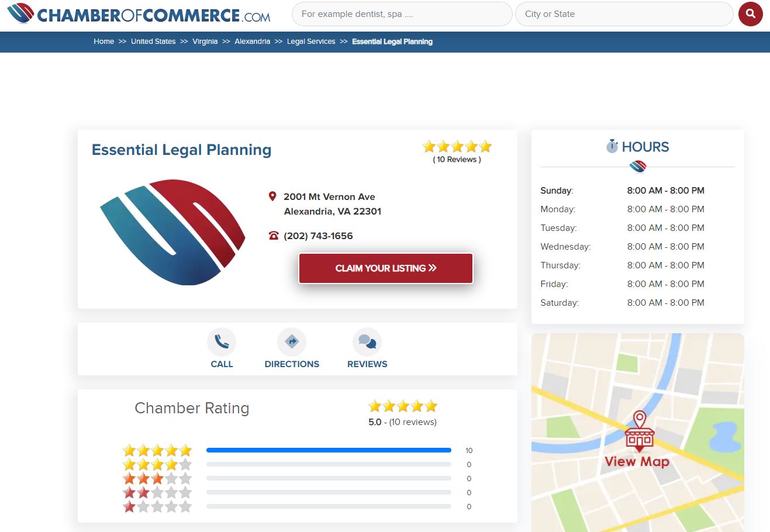This screenshot has height=532, width=770.
Task: Open DIRECTIONS via the road sign icon
Action: (291, 341)
